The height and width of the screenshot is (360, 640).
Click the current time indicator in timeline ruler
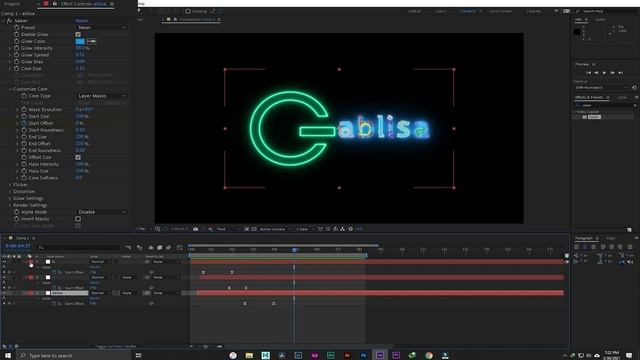click(294, 249)
